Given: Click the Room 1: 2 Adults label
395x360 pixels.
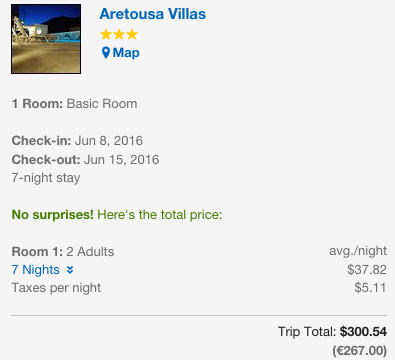Looking at the screenshot, I should click(63, 252).
